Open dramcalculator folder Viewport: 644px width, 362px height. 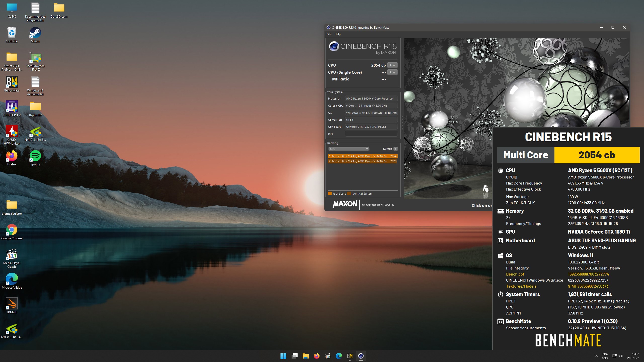click(x=12, y=207)
